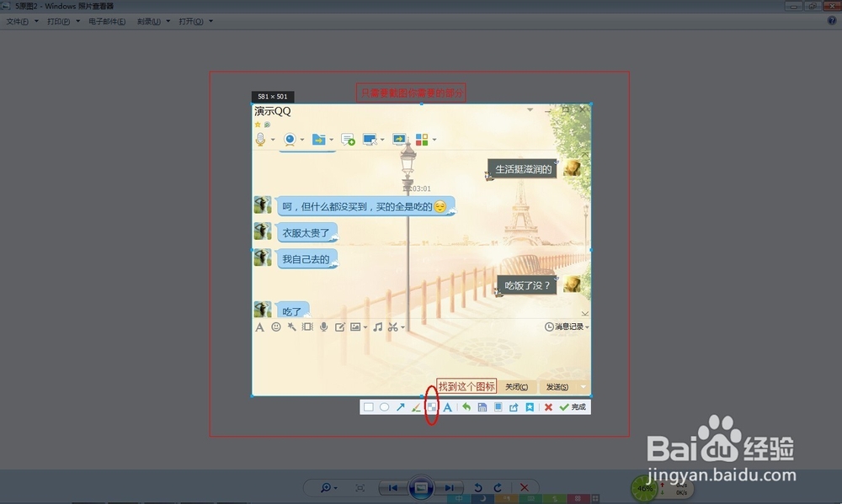842x504 pixels.
Task: Click the undo icon in the edit toolbar
Action: coord(466,406)
